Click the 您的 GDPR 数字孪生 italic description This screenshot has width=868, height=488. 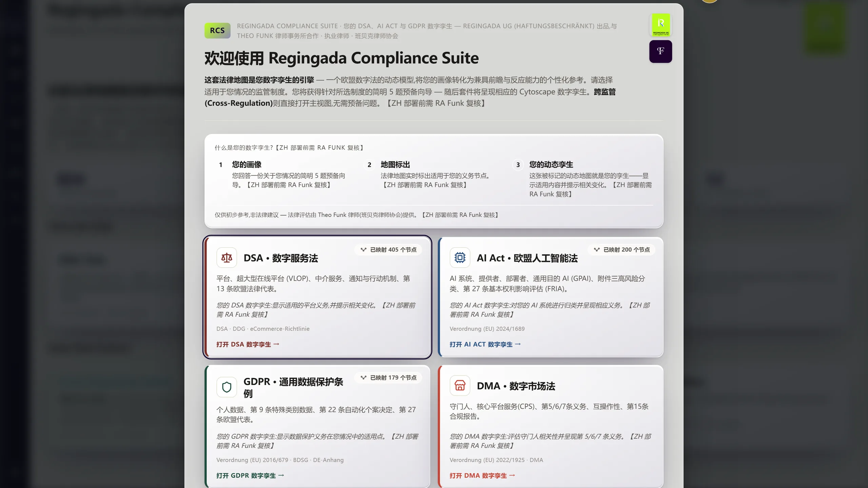(317, 441)
